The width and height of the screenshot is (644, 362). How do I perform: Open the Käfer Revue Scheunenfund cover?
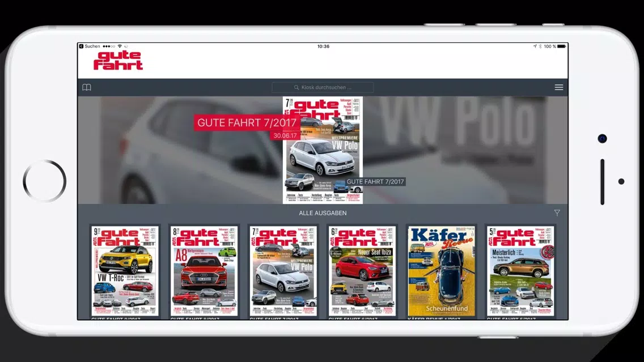pos(442,271)
